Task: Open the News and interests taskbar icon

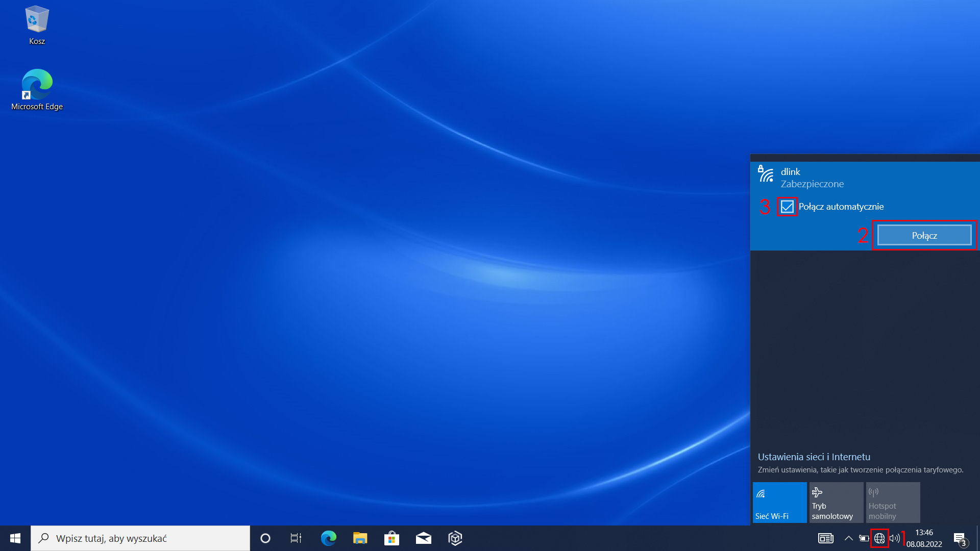Action: pyautogui.click(x=825, y=538)
